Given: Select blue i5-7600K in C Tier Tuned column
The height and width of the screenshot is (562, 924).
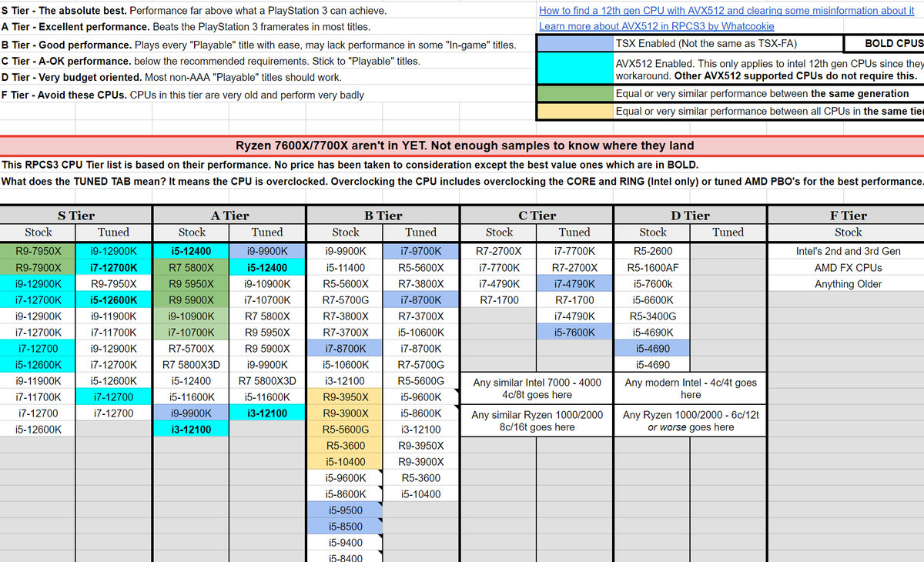Looking at the screenshot, I should click(575, 333).
